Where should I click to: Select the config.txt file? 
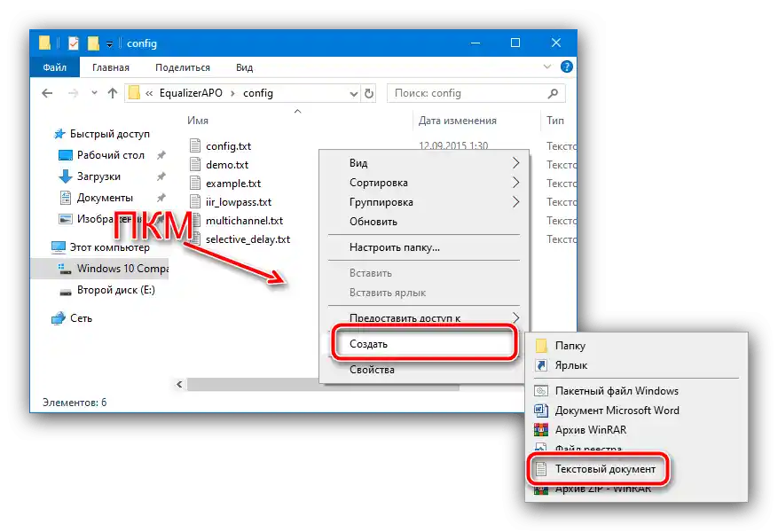coord(228,146)
